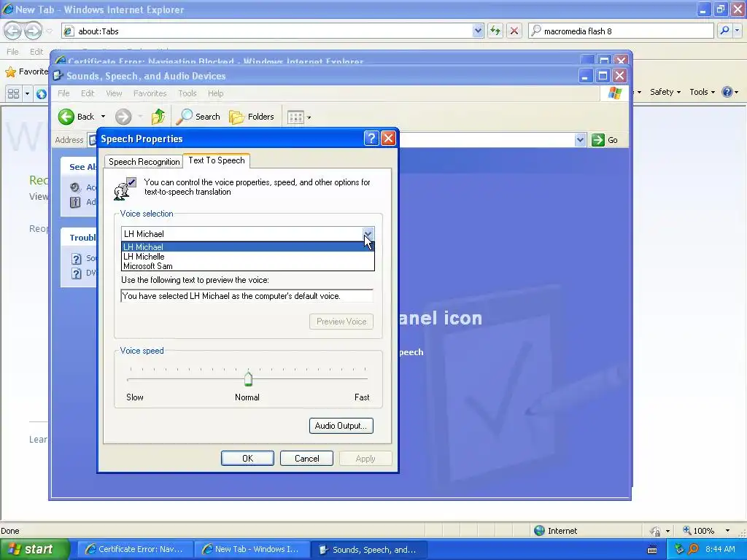Viewport: 747px width, 560px height.
Task: Choose LH Michelle voice option
Action: point(248,256)
